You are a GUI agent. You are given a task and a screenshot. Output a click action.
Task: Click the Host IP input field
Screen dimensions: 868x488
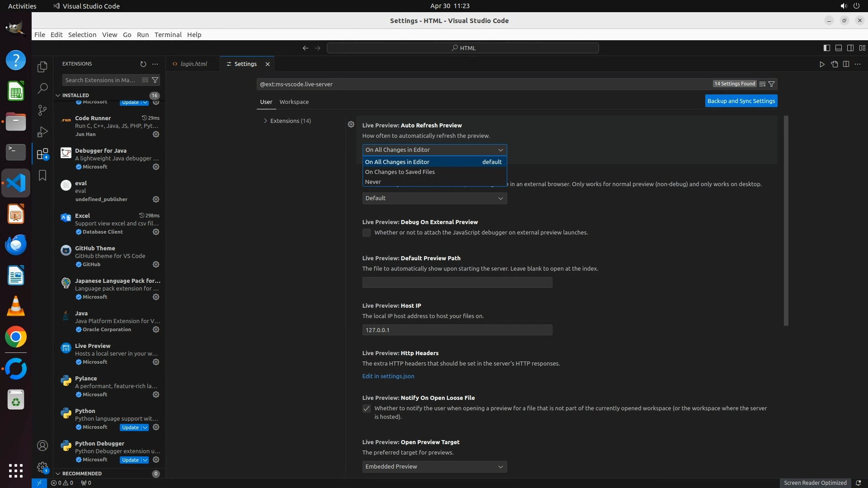click(457, 330)
